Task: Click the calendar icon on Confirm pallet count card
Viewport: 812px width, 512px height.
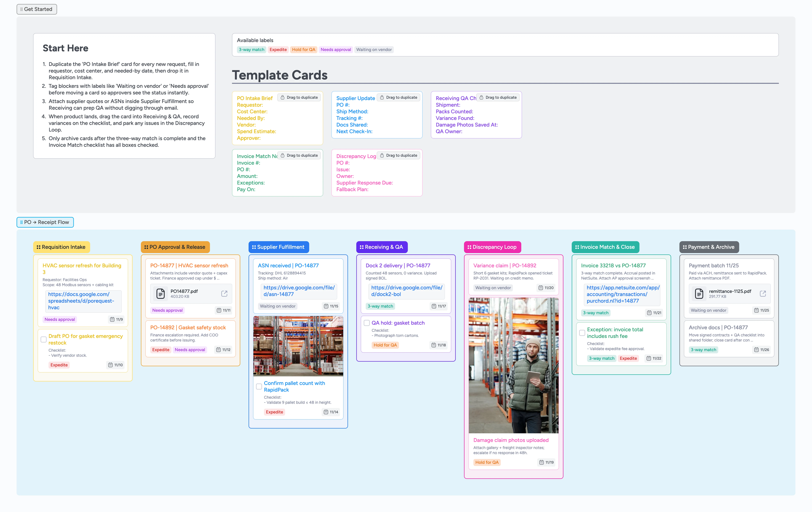Action: [326, 412]
